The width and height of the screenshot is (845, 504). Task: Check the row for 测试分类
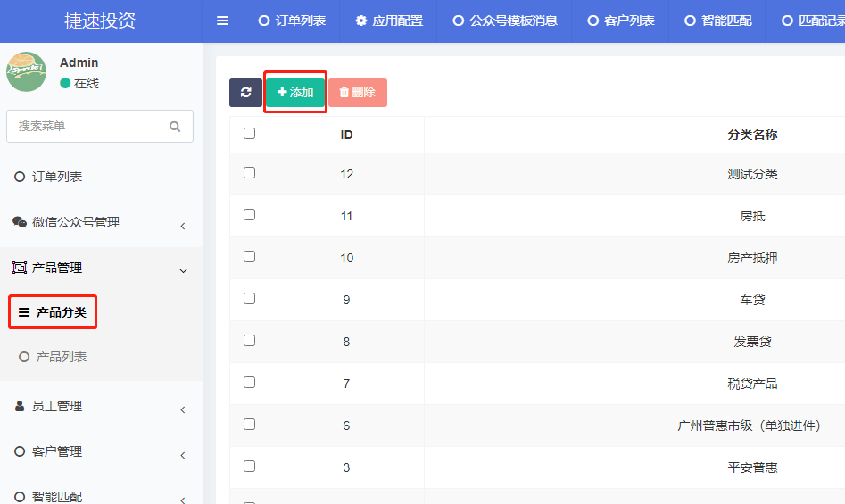[x=249, y=173]
